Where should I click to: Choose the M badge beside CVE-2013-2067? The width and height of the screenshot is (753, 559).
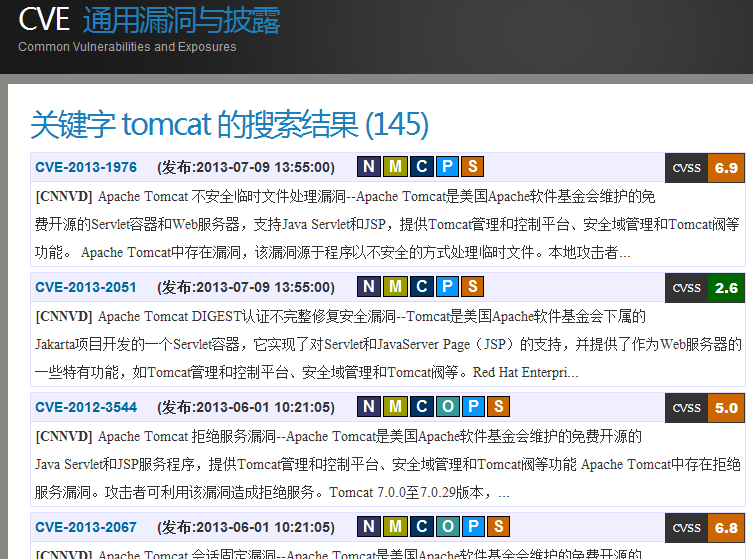(395, 527)
